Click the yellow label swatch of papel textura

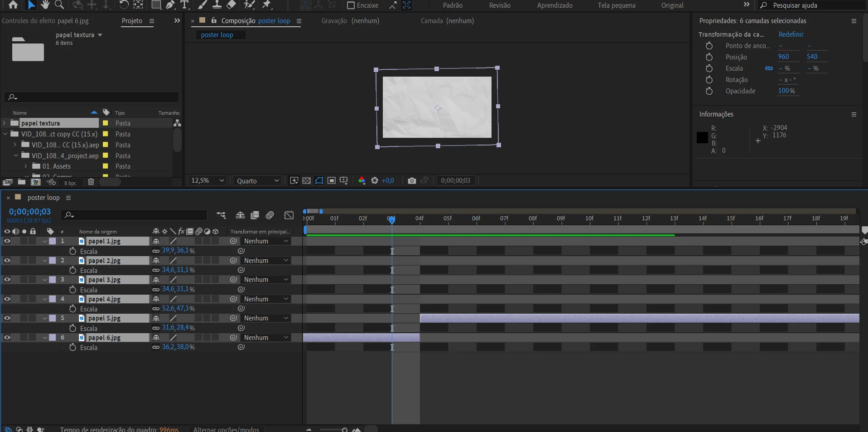click(x=106, y=123)
